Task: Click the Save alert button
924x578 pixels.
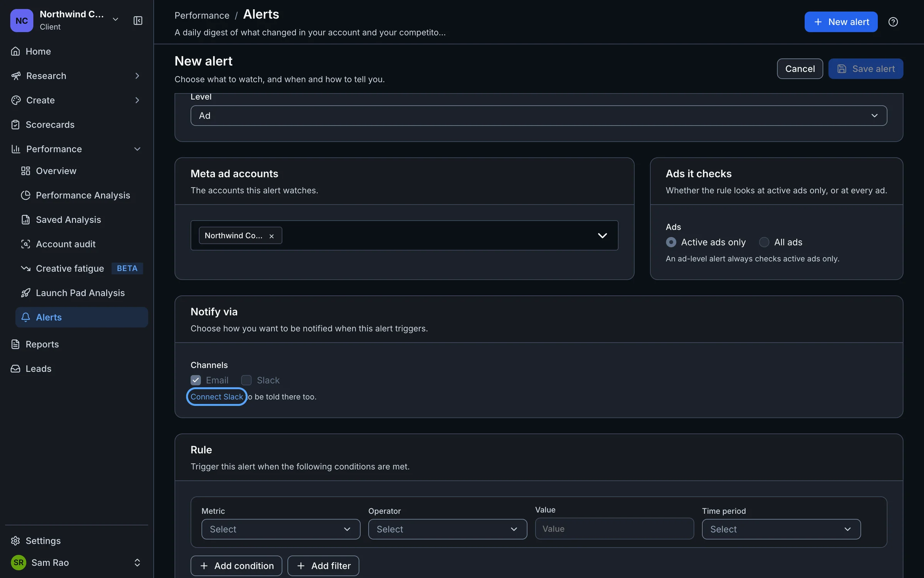Action: coord(865,69)
